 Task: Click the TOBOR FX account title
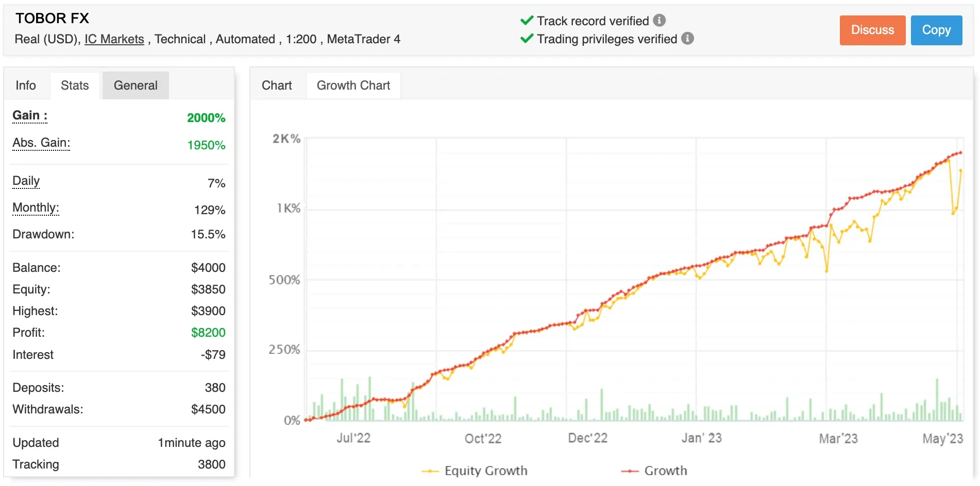(52, 18)
